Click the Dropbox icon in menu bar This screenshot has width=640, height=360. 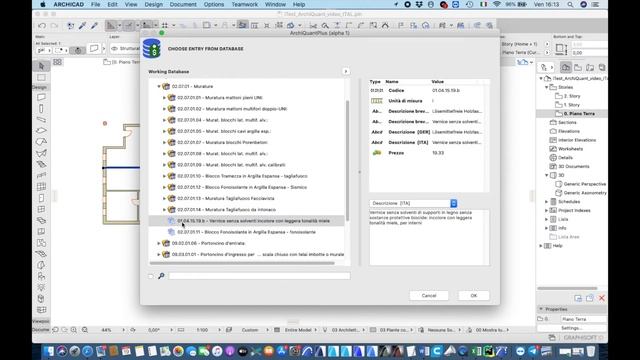(419, 4)
